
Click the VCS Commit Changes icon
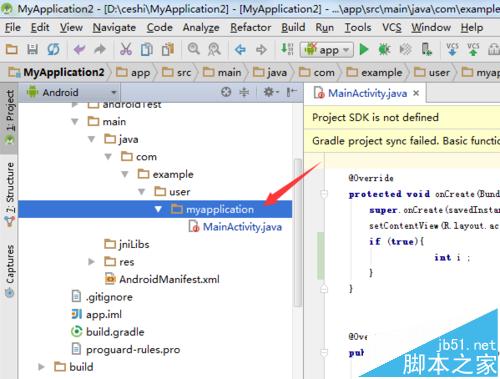tap(473, 49)
